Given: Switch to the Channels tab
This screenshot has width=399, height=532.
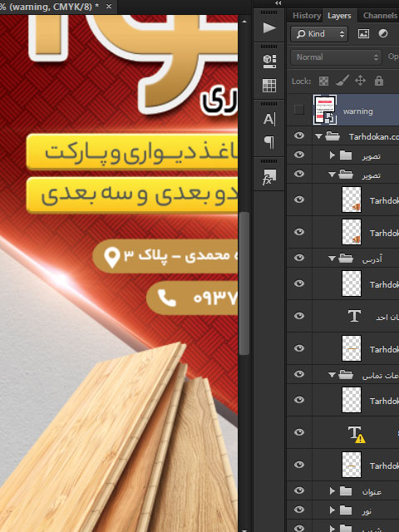Looking at the screenshot, I should coord(380,16).
